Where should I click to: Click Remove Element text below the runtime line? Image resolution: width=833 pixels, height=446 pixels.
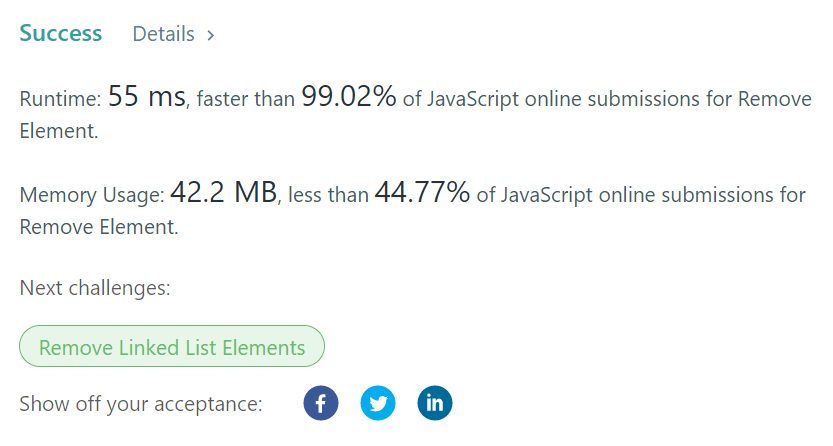tap(59, 131)
